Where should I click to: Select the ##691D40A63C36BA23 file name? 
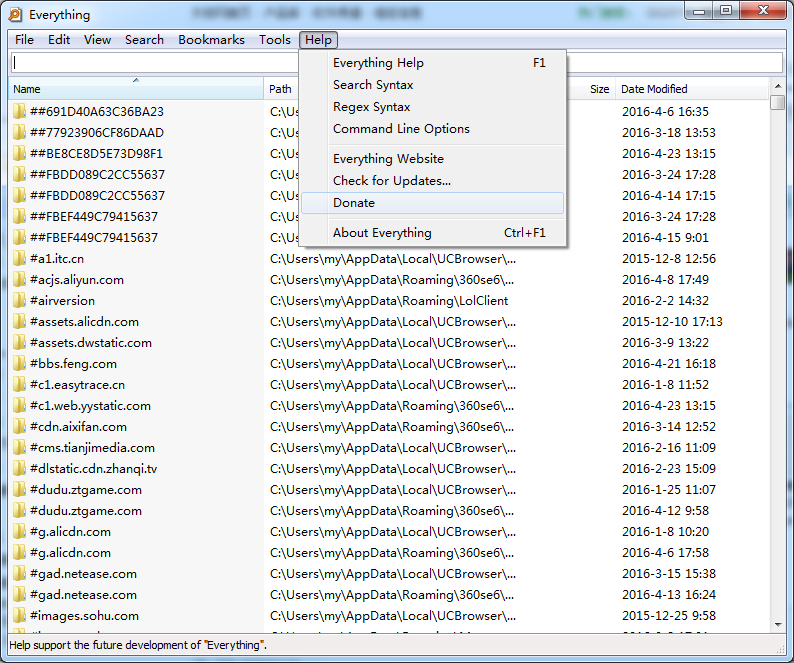point(97,111)
